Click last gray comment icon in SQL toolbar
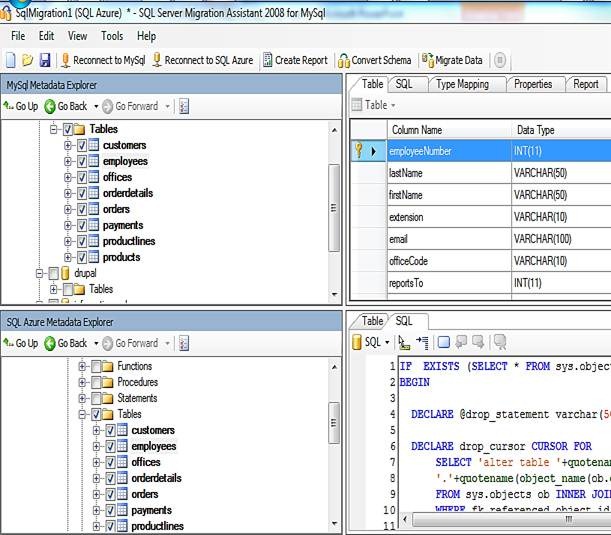611x535 pixels. (500, 343)
